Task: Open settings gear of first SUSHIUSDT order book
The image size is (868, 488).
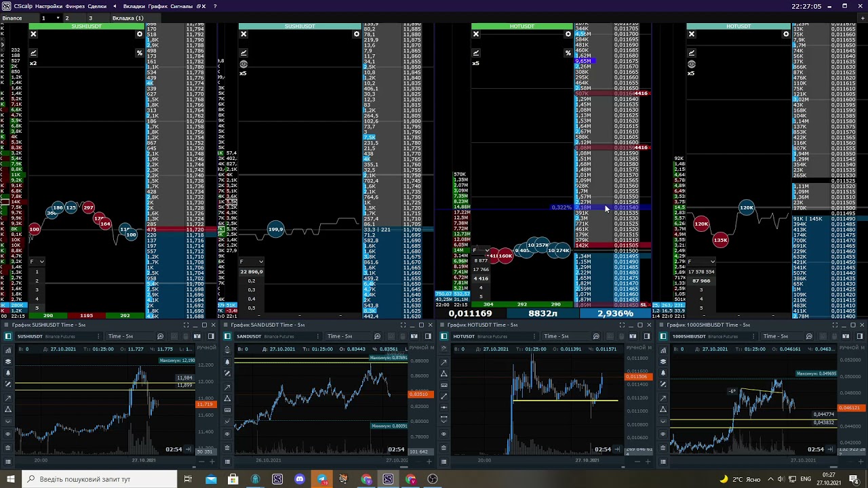Action: coord(139,34)
